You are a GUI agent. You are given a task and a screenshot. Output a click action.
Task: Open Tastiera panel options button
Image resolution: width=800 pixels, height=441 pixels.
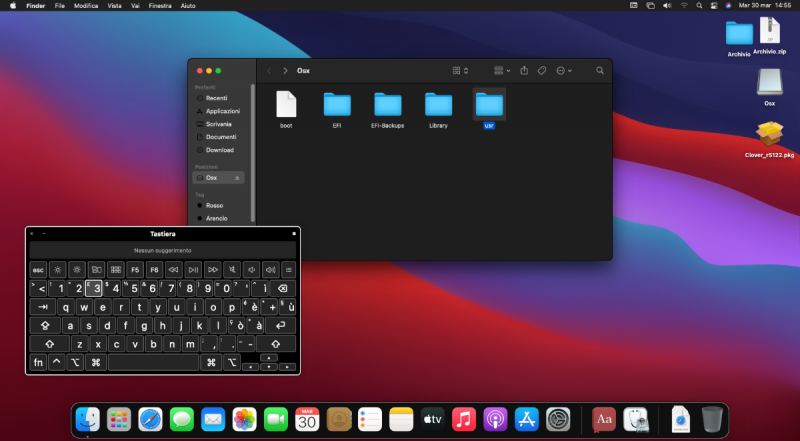point(294,234)
